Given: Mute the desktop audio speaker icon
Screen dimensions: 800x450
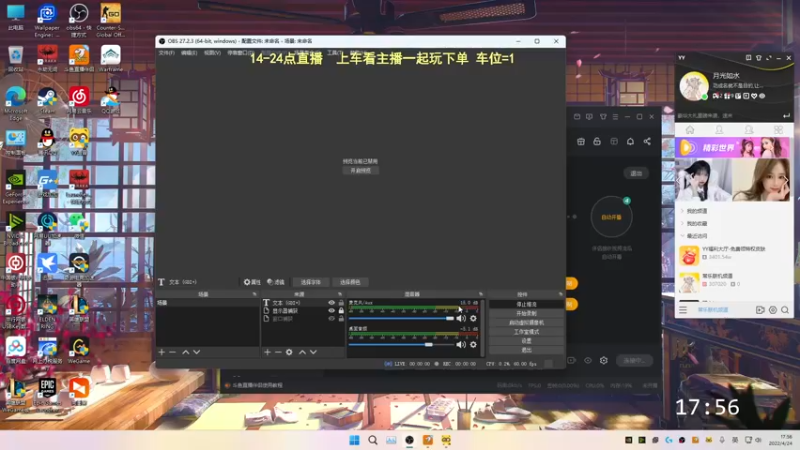Looking at the screenshot, I should 461,344.
